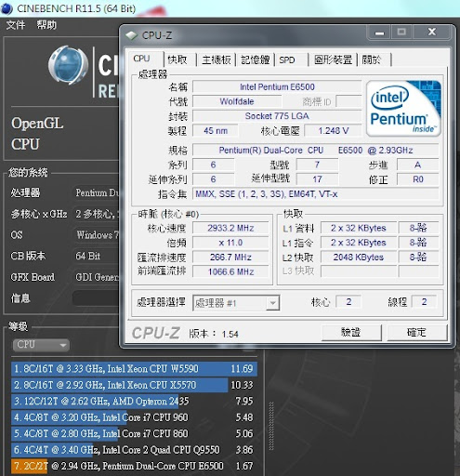Click the Socket 775 LGA package value
Image resolution: width=460 pixels, height=476 pixels.
pos(277,116)
